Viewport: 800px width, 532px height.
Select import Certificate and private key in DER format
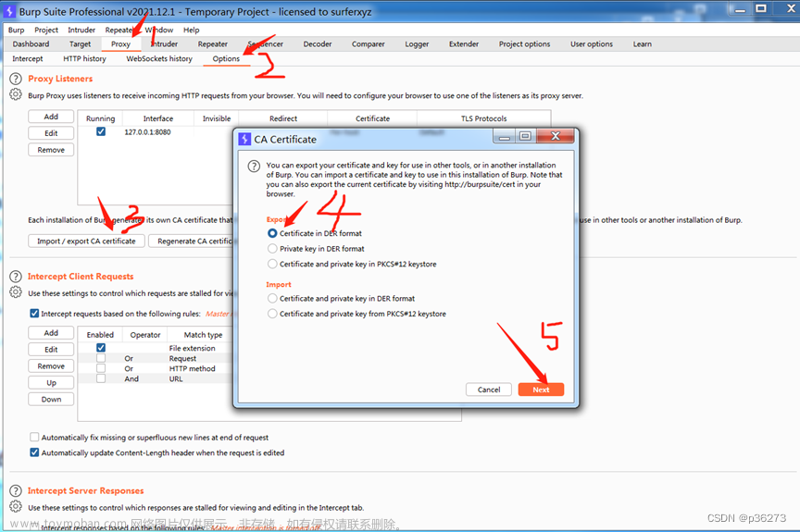[272, 299]
